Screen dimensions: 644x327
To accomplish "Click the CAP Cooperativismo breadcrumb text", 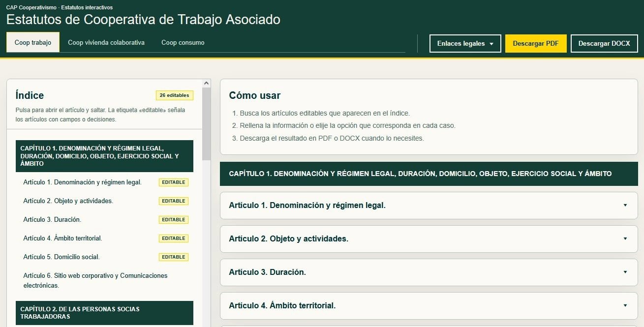I will pos(59,7).
